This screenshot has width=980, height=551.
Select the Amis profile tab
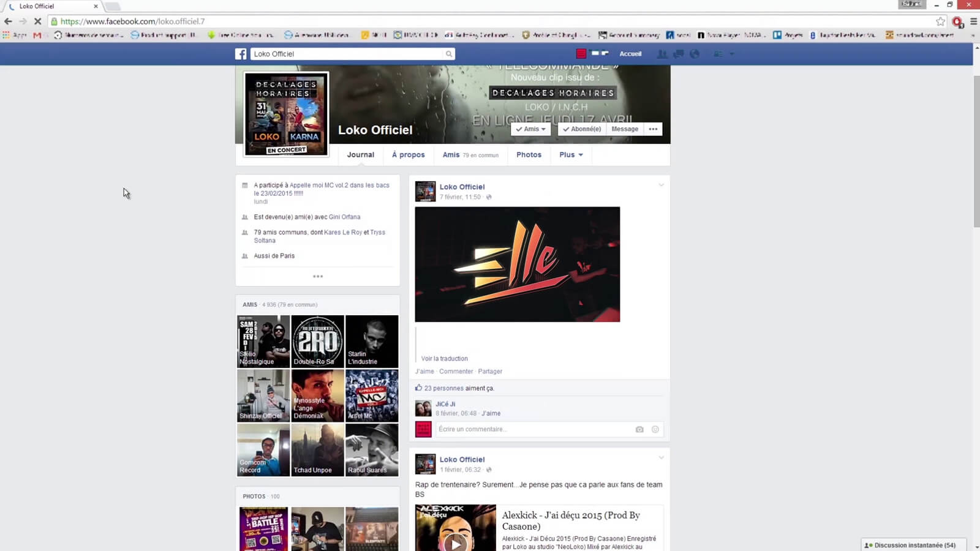470,155
